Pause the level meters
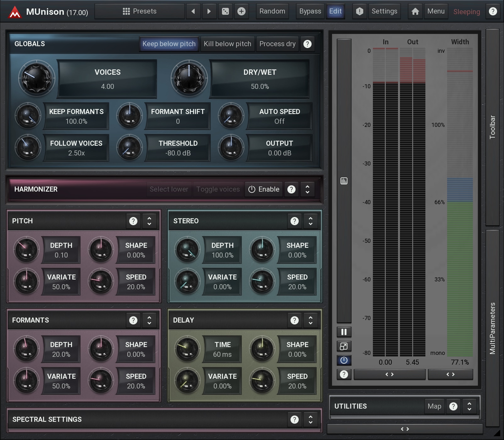The height and width of the screenshot is (440, 504). [344, 332]
